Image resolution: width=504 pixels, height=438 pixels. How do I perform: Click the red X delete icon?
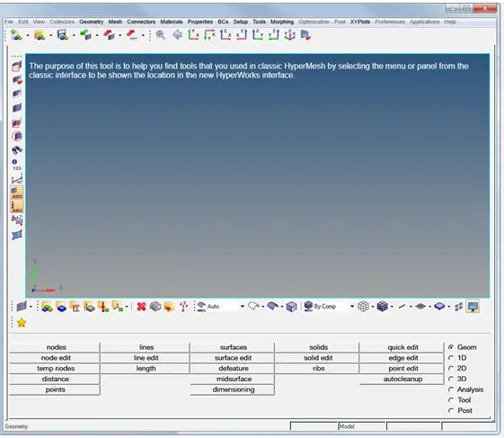click(141, 307)
